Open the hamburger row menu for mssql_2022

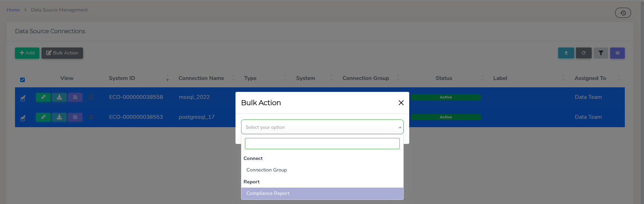[x=91, y=97]
